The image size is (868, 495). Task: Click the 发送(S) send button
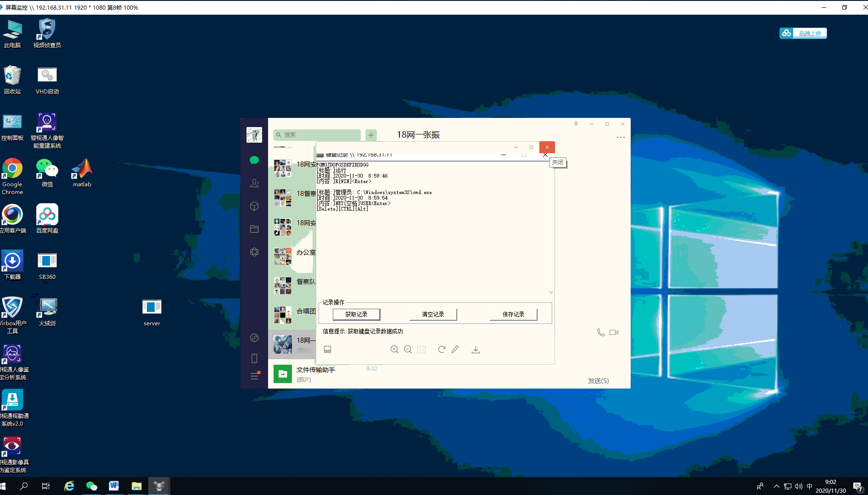click(598, 381)
